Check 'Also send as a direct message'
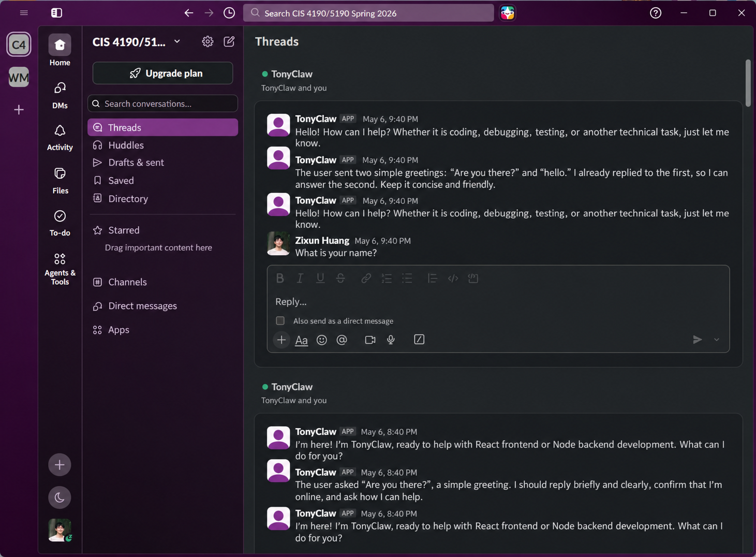Image resolution: width=756 pixels, height=557 pixels. (x=280, y=321)
